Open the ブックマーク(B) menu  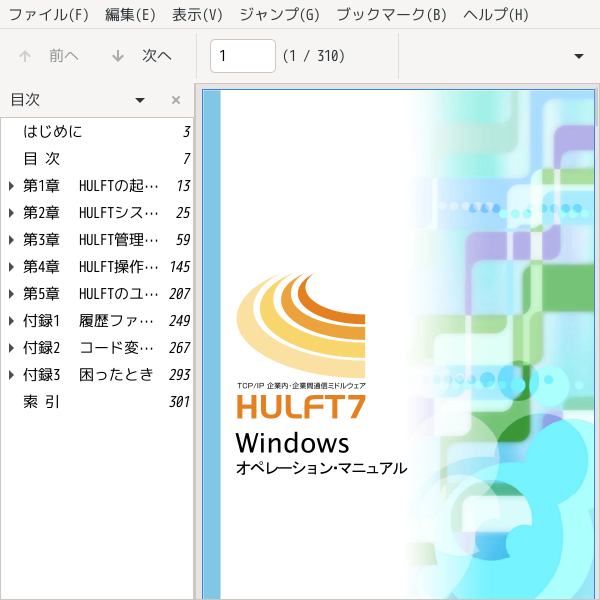(x=391, y=15)
